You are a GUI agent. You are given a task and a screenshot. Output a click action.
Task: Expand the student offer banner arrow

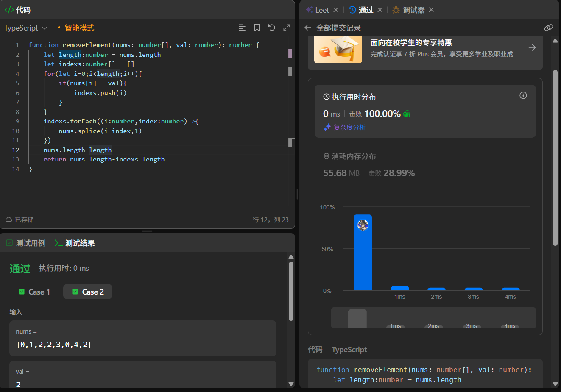tap(532, 47)
